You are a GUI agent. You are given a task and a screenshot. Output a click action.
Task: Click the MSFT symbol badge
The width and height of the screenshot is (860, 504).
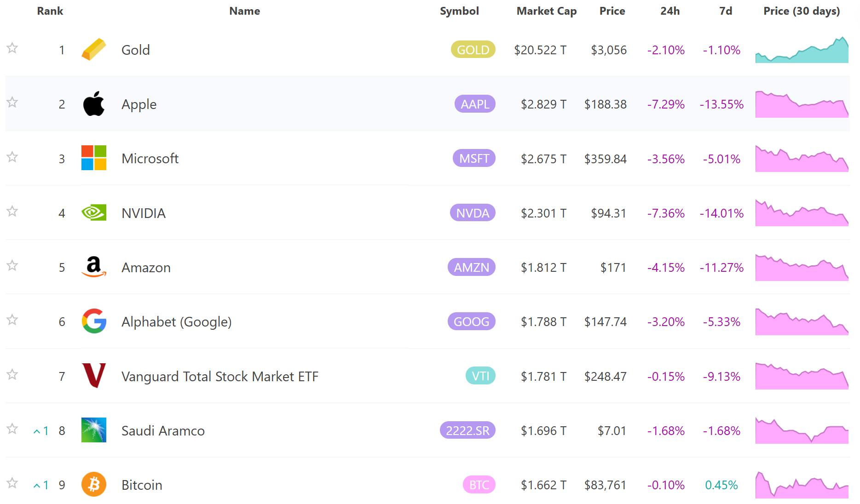pos(474,158)
